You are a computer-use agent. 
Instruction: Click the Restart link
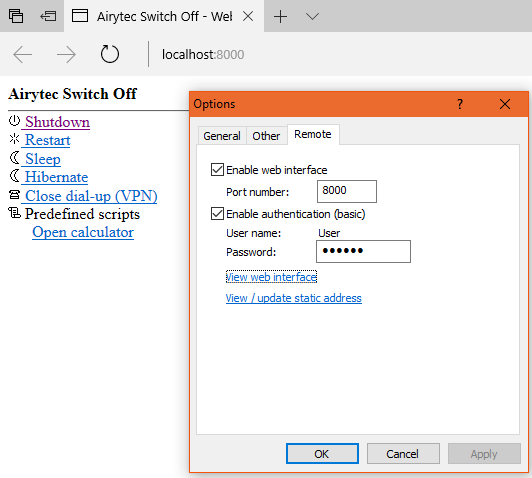pyautogui.click(x=48, y=140)
